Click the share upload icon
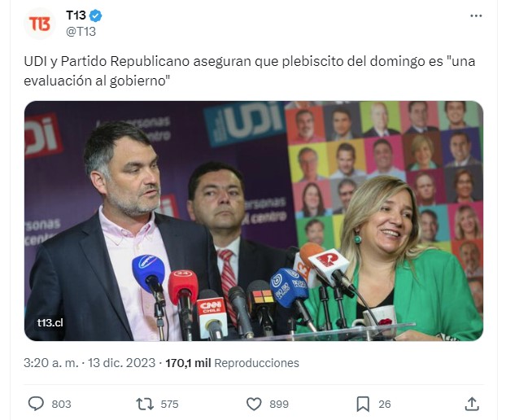Image resolution: width=506 pixels, height=420 pixels. [472, 404]
